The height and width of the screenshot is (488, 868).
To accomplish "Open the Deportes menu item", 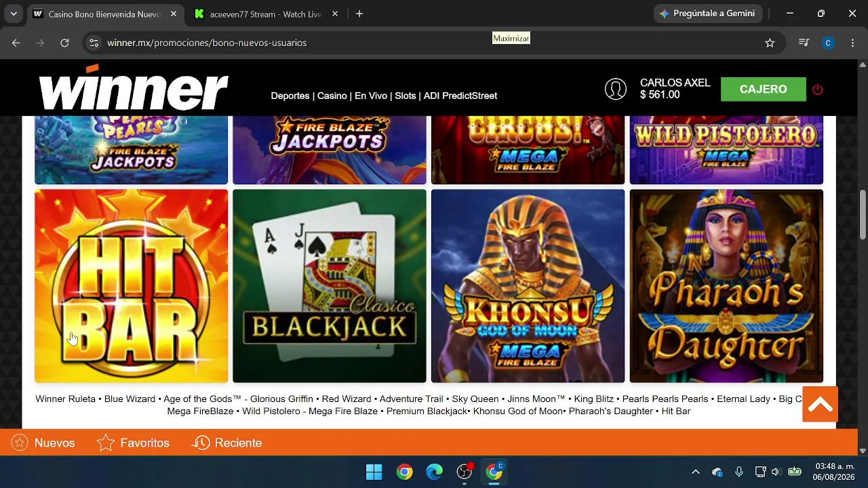I will click(x=290, y=96).
